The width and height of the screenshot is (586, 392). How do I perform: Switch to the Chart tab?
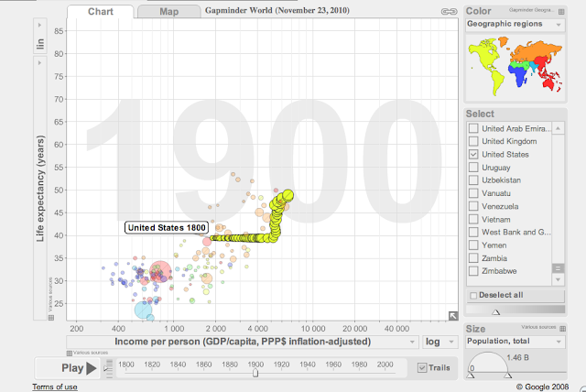[x=100, y=12]
